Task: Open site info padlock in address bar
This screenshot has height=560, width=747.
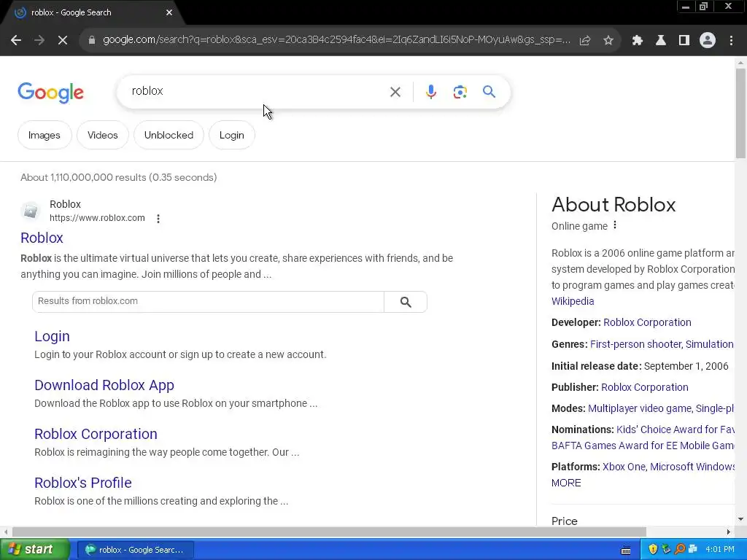Action: pos(91,41)
